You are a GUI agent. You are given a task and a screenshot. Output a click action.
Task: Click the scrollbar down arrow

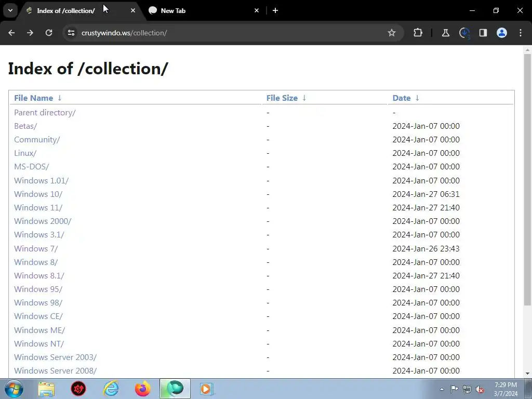(527, 374)
